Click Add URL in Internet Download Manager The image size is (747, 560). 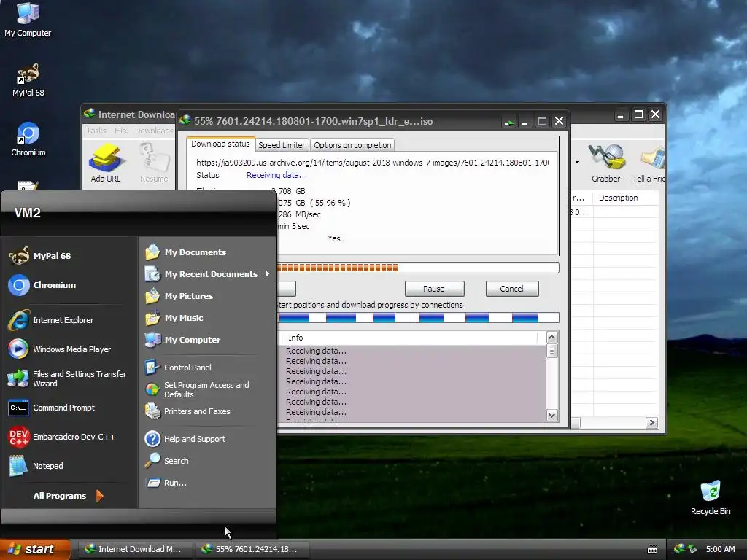click(x=105, y=163)
